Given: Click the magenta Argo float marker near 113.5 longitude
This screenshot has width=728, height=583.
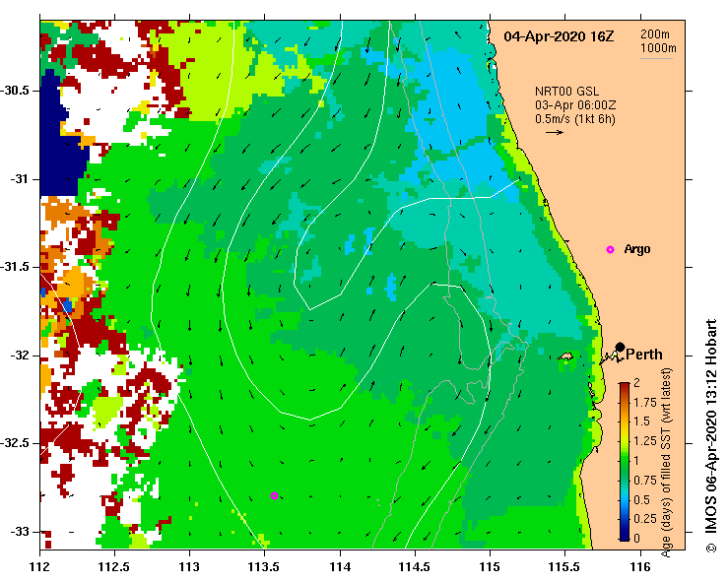Looking at the screenshot, I should tap(274, 495).
